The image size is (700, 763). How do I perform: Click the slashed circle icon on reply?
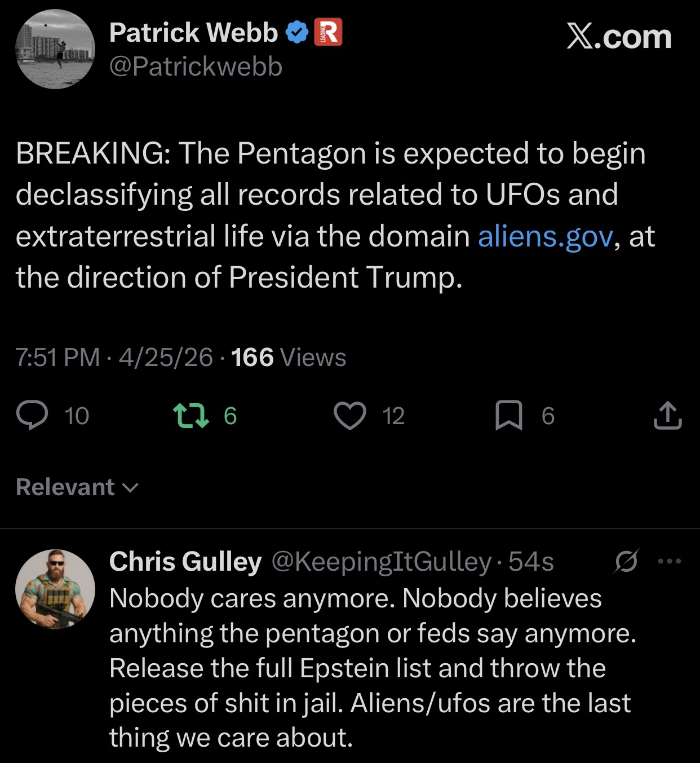tap(626, 561)
